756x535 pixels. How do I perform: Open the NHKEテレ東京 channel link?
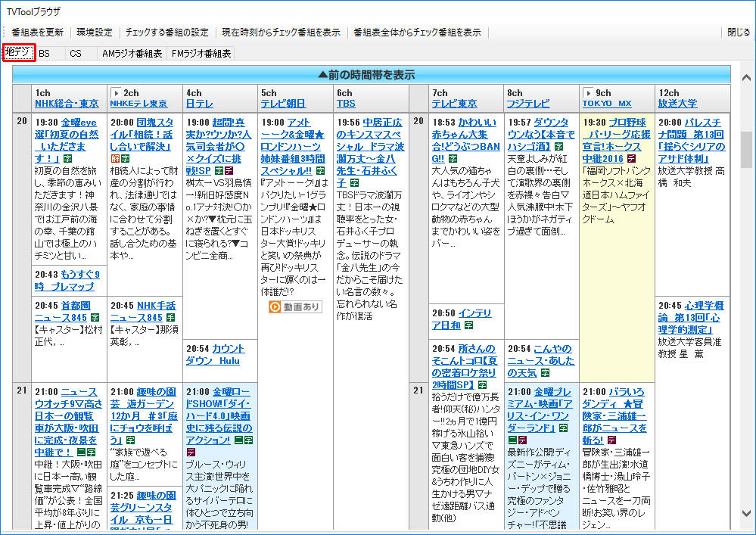[x=138, y=104]
